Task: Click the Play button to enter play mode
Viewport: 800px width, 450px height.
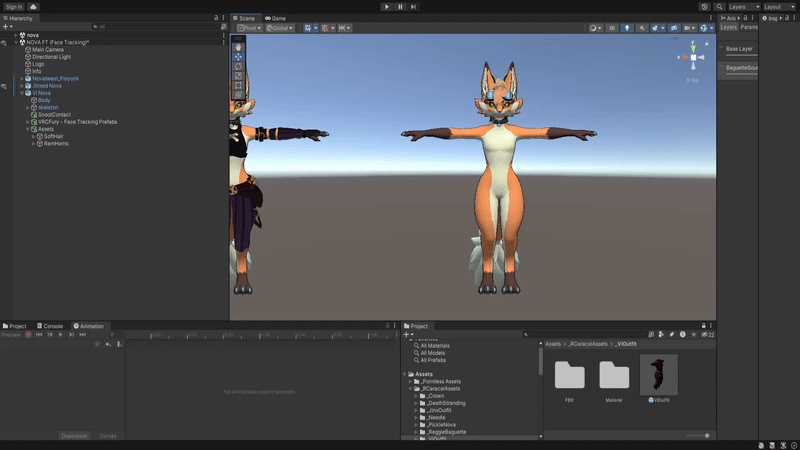Action: [x=387, y=6]
